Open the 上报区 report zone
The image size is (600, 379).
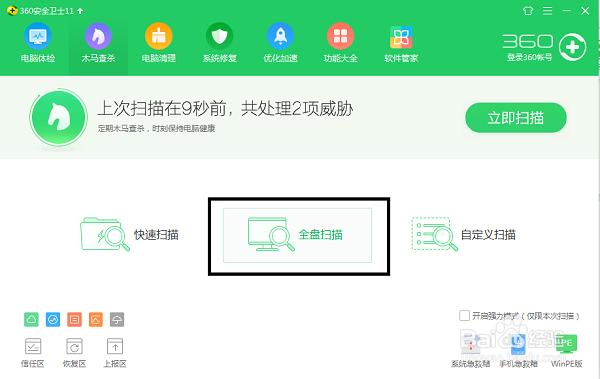click(x=115, y=353)
